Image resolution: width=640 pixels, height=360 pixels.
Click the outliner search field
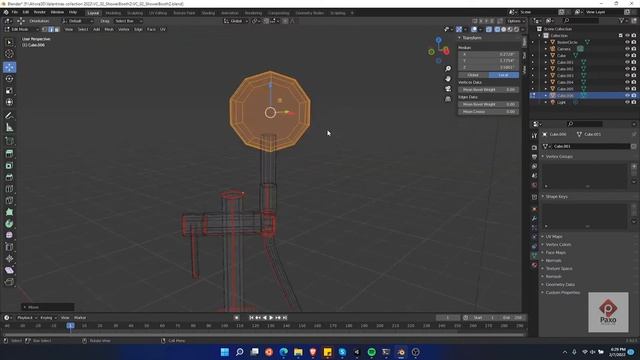pyautogui.click(x=580, y=20)
